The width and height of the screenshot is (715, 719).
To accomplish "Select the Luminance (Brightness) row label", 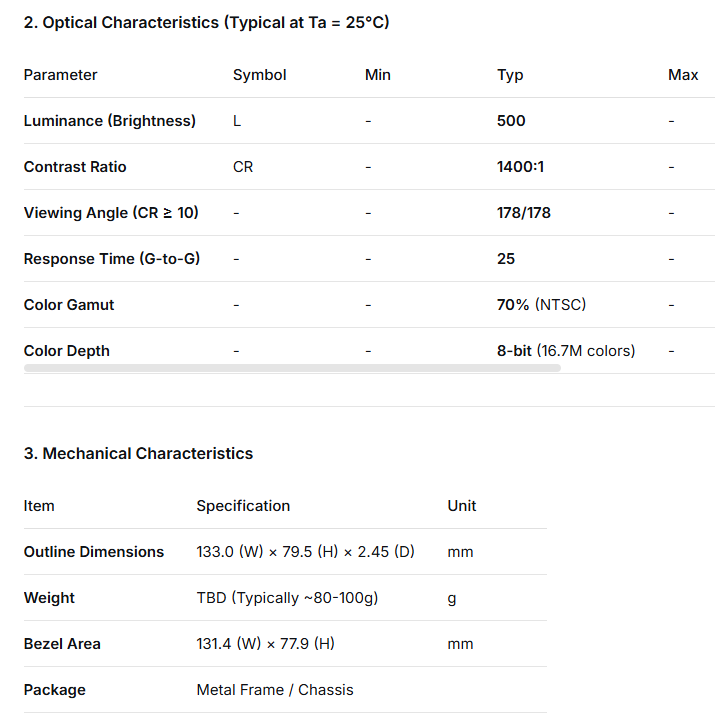I will (110, 121).
